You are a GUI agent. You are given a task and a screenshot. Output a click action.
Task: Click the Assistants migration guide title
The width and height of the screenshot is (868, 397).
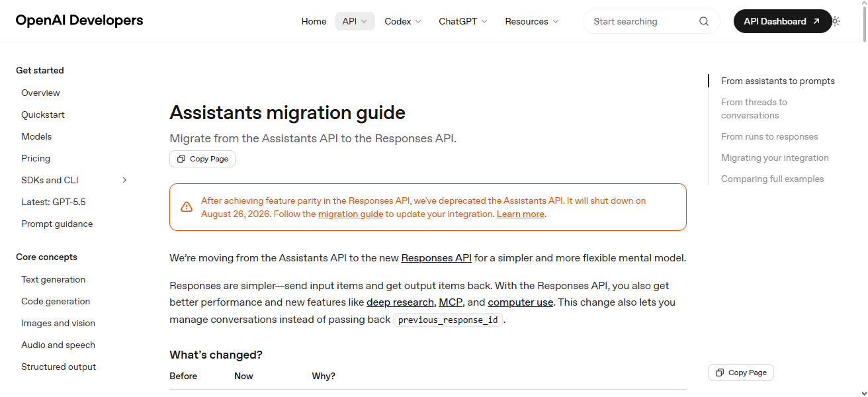[287, 112]
